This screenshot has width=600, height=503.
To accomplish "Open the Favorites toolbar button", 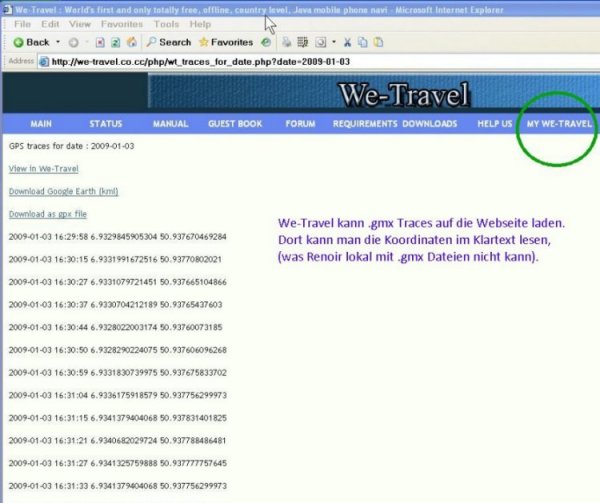I will pyautogui.click(x=226, y=42).
